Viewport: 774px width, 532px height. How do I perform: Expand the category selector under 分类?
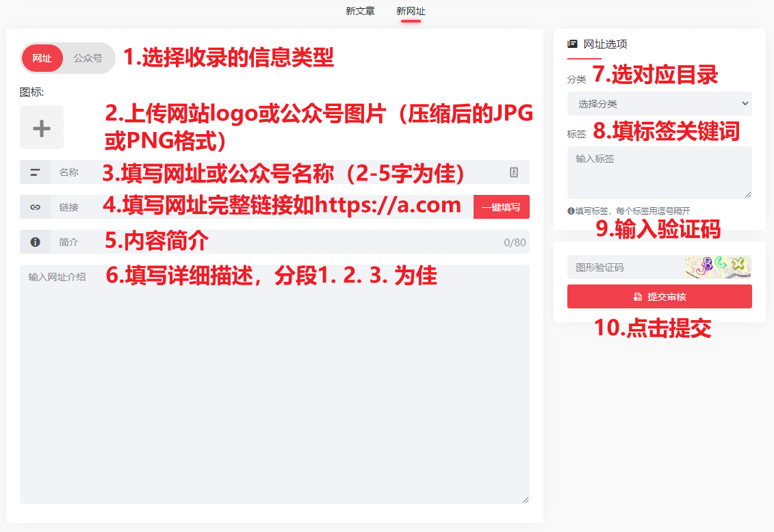(x=659, y=103)
